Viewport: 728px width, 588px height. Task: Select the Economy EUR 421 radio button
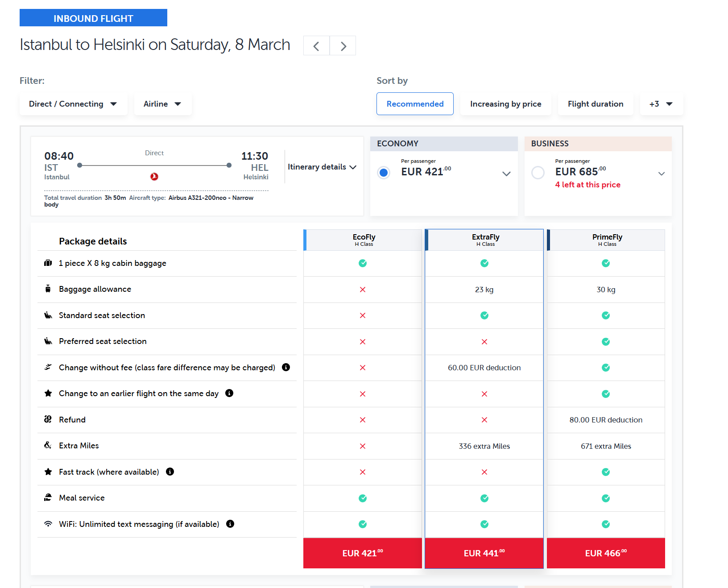click(384, 173)
